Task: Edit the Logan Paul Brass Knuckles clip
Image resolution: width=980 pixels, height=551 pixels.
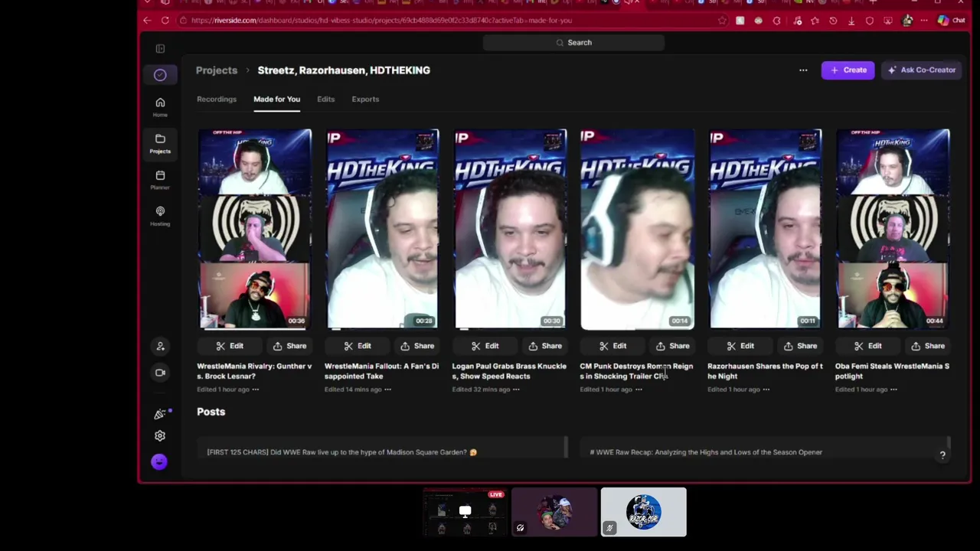Action: point(485,346)
